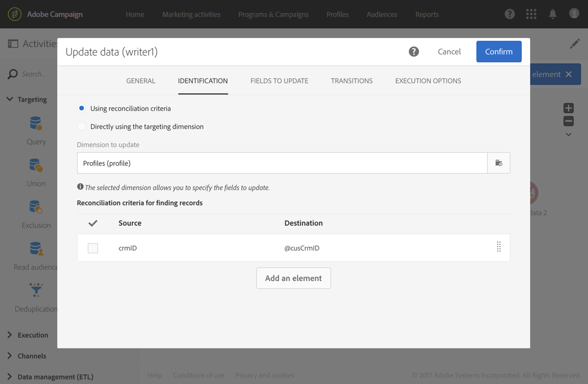
Task: Click the Deduplication activity icon
Action: [36, 290]
